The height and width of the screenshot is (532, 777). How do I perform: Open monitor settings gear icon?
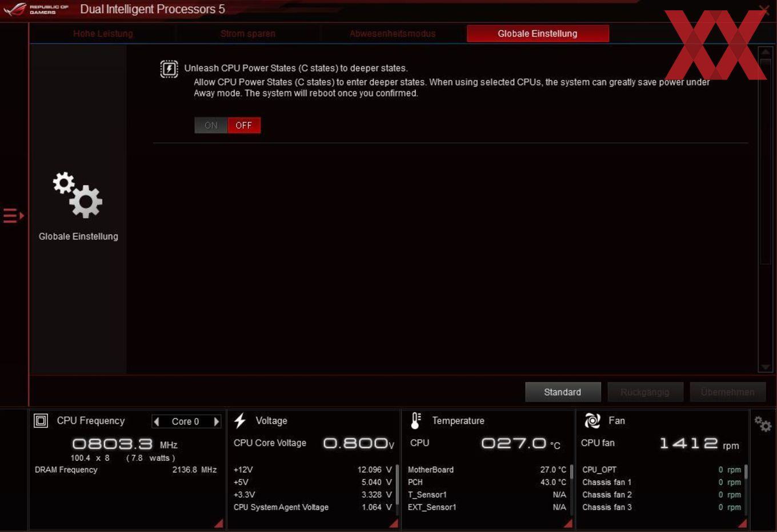(763, 424)
